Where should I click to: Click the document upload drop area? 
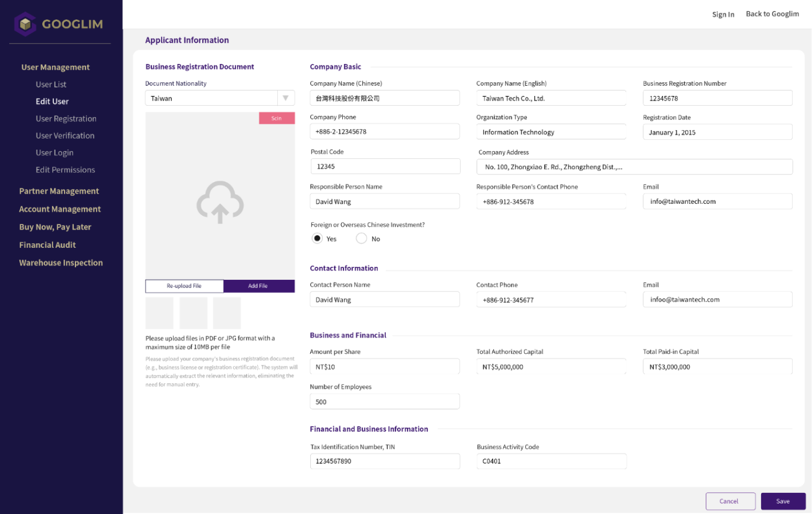click(220, 195)
